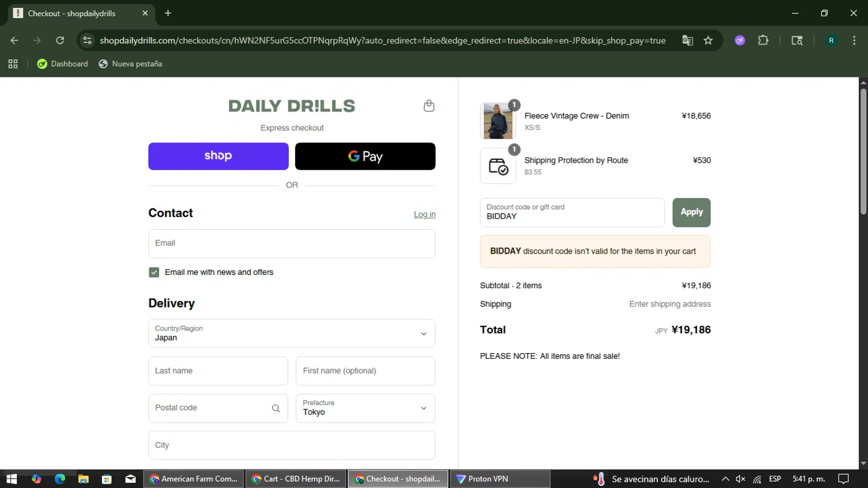Open the Country/Region dropdown

click(292, 333)
